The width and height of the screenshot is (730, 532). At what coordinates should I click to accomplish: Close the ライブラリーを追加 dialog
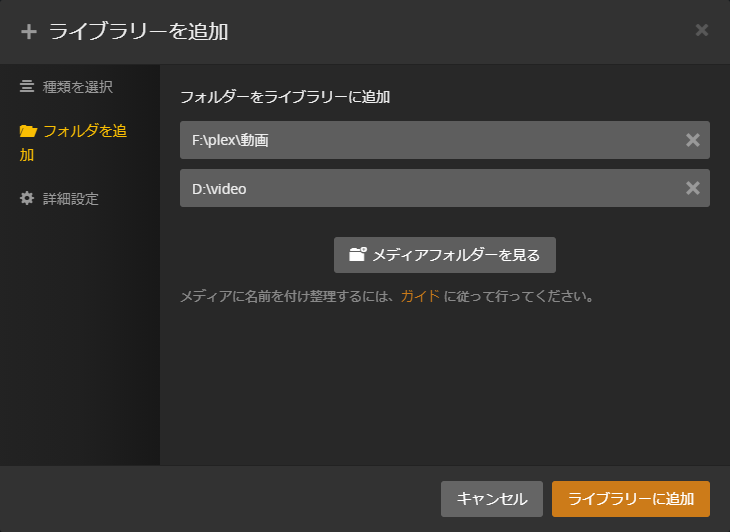pos(702,30)
